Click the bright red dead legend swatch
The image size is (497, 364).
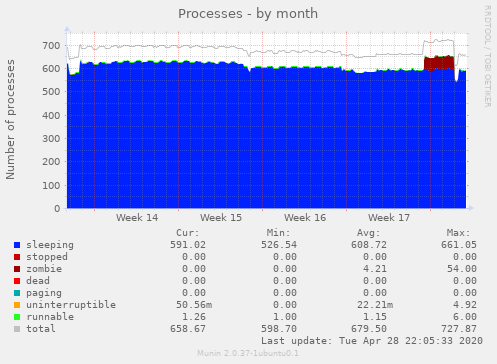17,281
